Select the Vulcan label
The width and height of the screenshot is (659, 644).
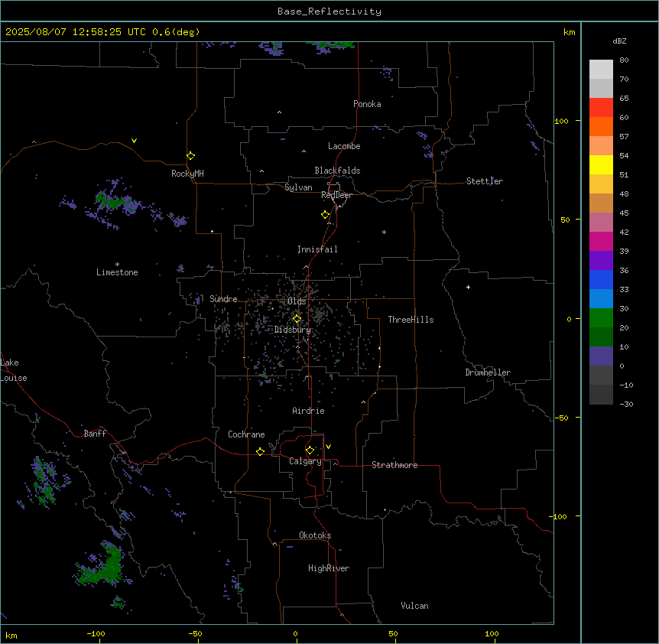(414, 606)
